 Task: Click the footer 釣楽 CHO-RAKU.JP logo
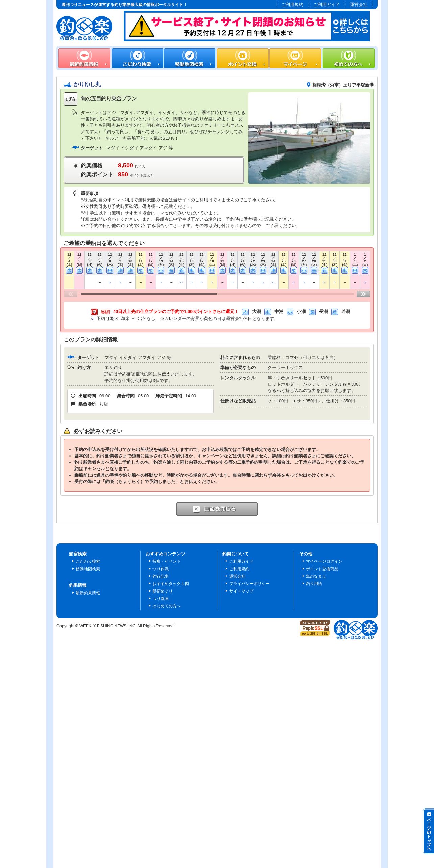(356, 629)
